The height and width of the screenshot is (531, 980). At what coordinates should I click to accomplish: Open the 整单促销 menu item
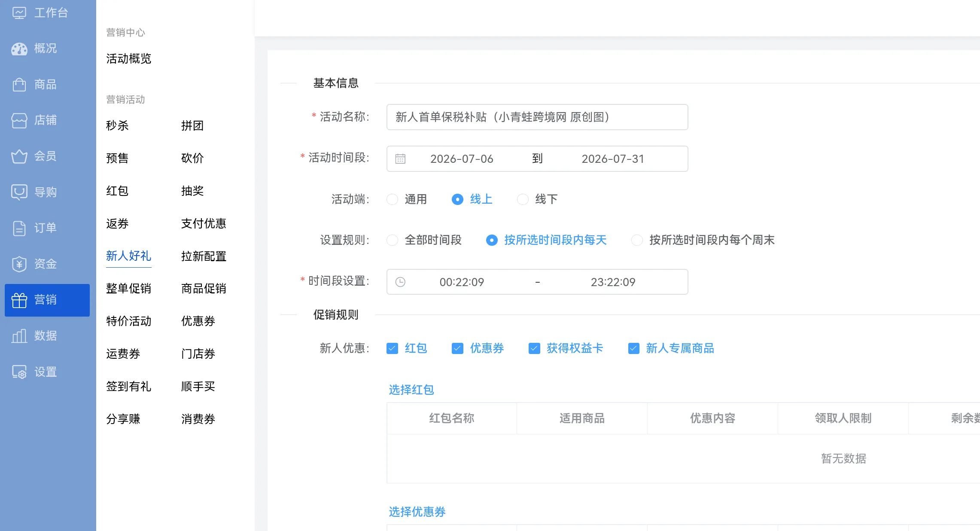(128, 289)
